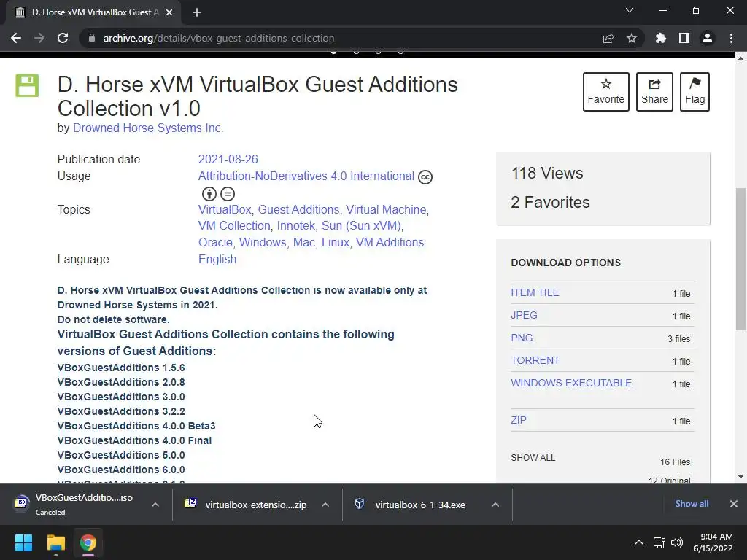
Task: Open the Chrome extensions puzzle icon
Action: point(661,38)
